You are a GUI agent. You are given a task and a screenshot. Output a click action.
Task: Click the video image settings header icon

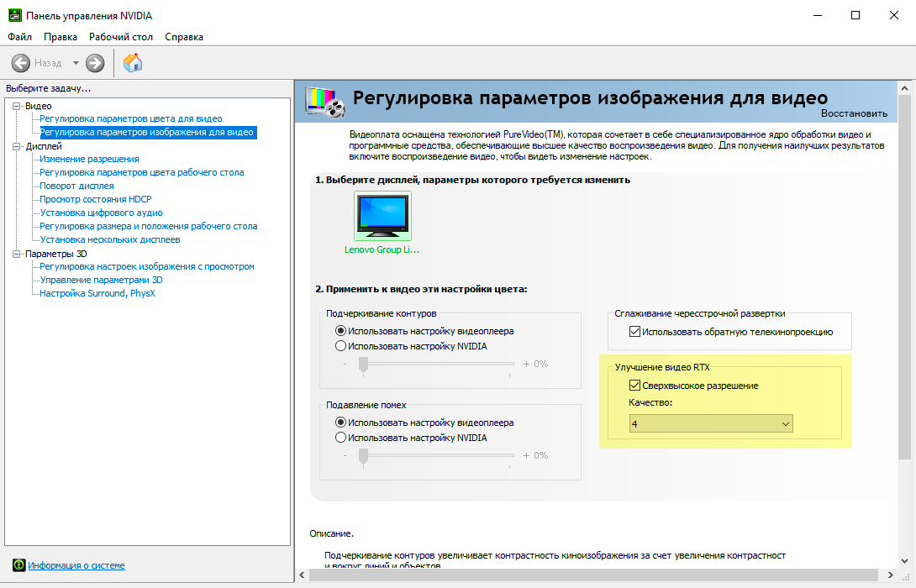point(325,102)
